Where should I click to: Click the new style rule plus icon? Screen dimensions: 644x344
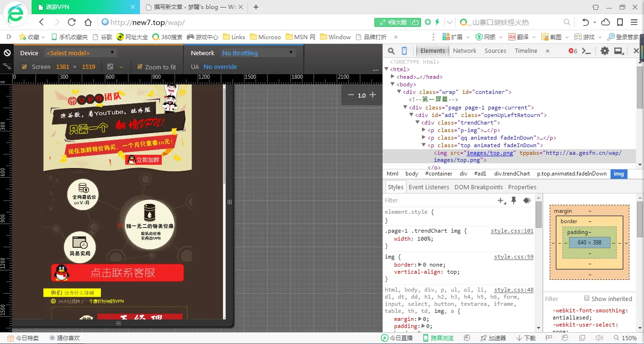502,201
